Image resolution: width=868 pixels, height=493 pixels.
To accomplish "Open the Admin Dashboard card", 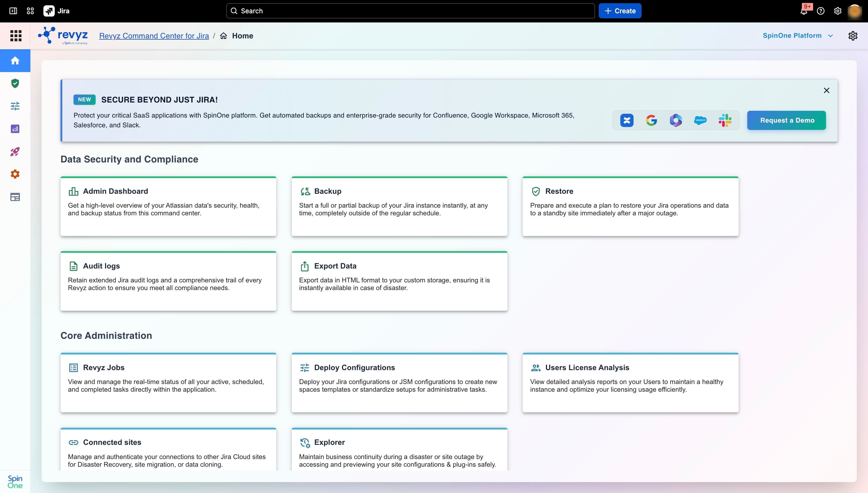I will pyautogui.click(x=168, y=206).
